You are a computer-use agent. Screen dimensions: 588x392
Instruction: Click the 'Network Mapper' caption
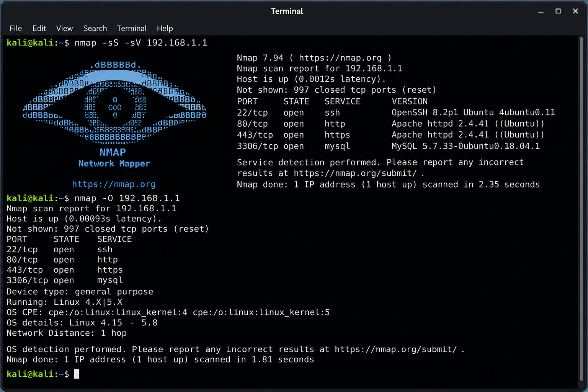114,163
